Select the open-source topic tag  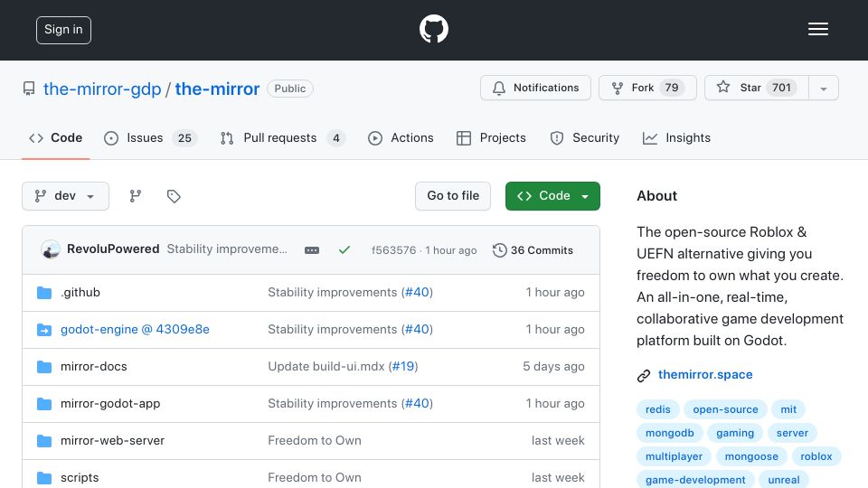click(725, 409)
